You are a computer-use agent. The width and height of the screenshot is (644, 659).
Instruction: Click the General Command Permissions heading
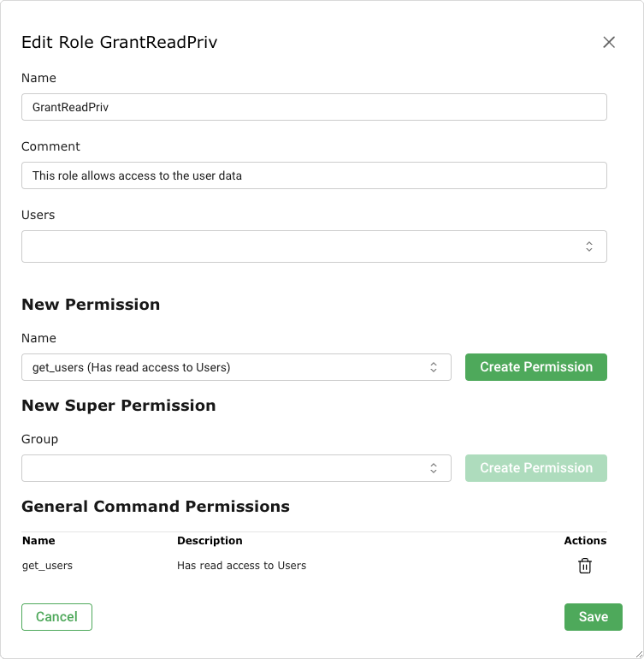(156, 507)
